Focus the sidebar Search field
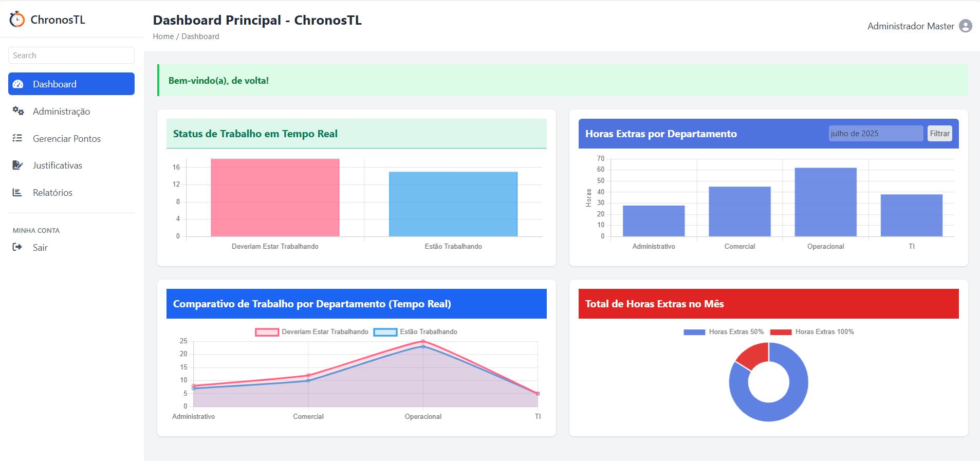Image resolution: width=980 pixels, height=461 pixels. click(x=71, y=56)
